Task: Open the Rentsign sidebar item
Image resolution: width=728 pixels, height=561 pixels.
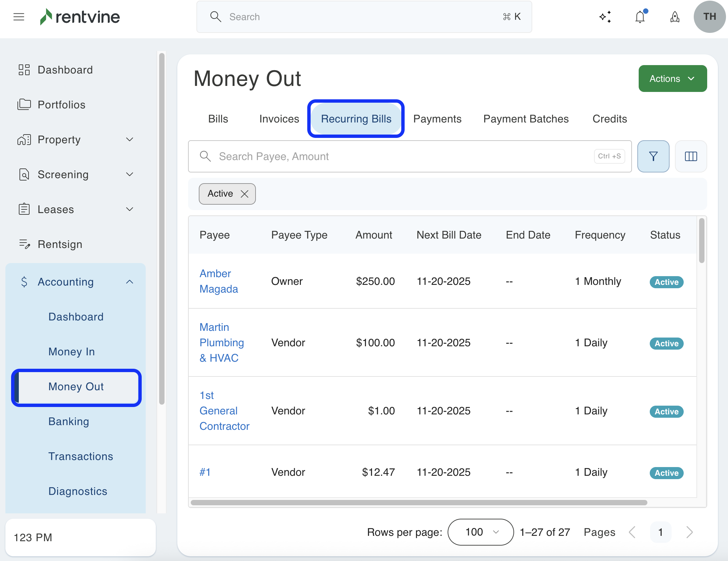Action: pyautogui.click(x=60, y=244)
